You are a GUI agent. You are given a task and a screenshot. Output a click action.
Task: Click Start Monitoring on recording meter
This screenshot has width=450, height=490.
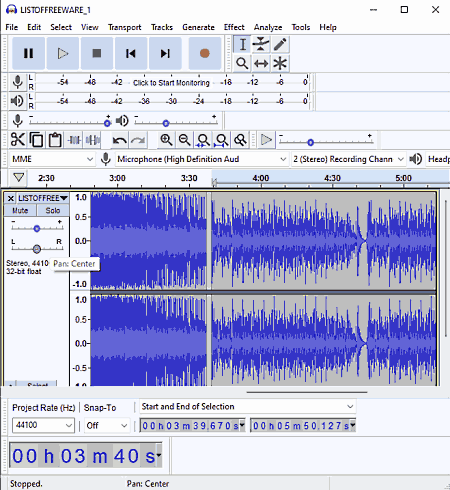pyautogui.click(x=171, y=83)
